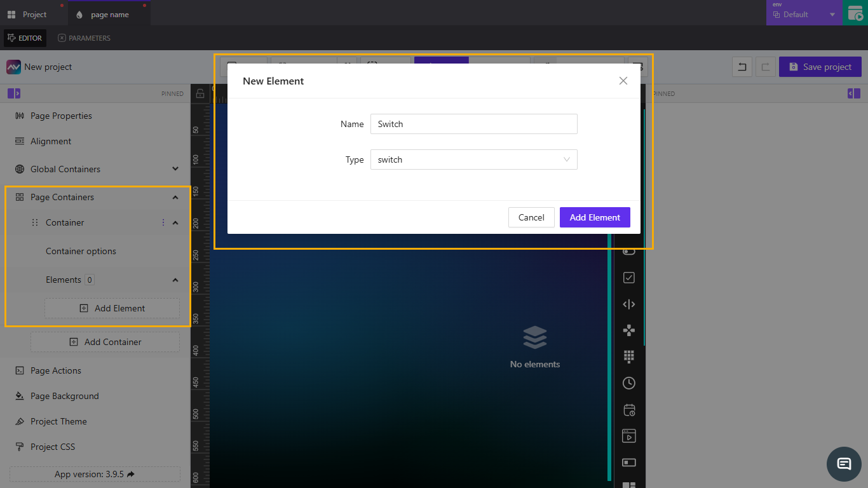Select the date picker element icon

click(628, 410)
